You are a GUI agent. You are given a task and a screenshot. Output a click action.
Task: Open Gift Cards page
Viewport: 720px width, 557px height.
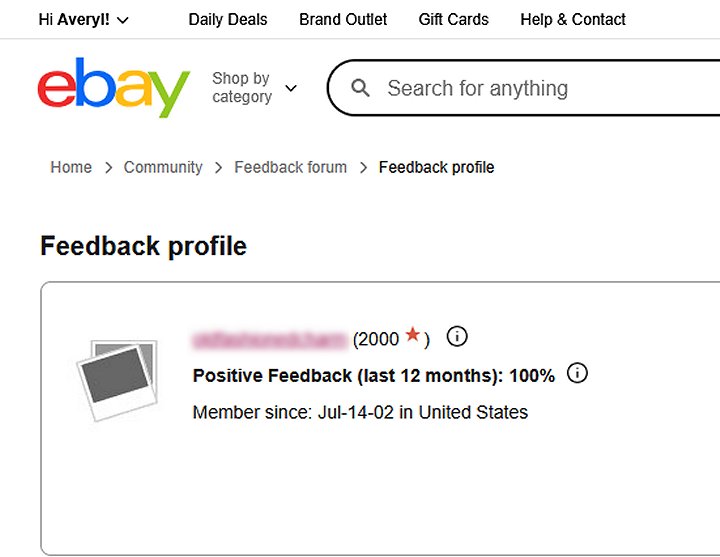point(454,19)
